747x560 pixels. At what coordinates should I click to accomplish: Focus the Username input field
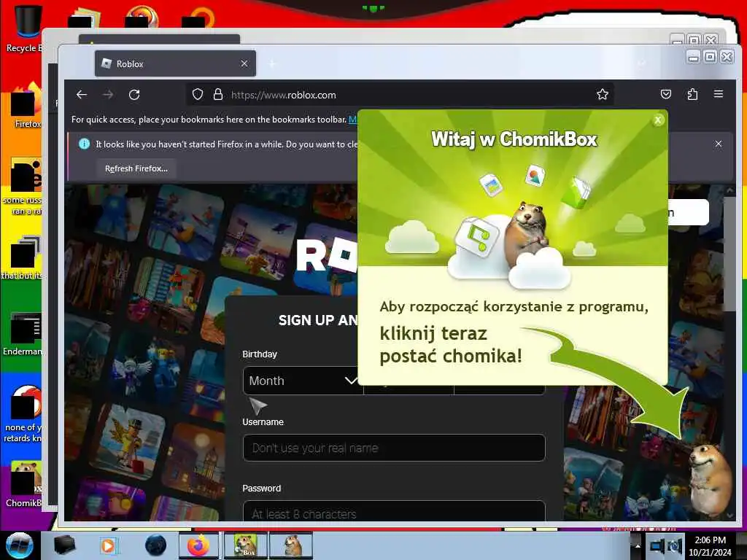(x=394, y=448)
